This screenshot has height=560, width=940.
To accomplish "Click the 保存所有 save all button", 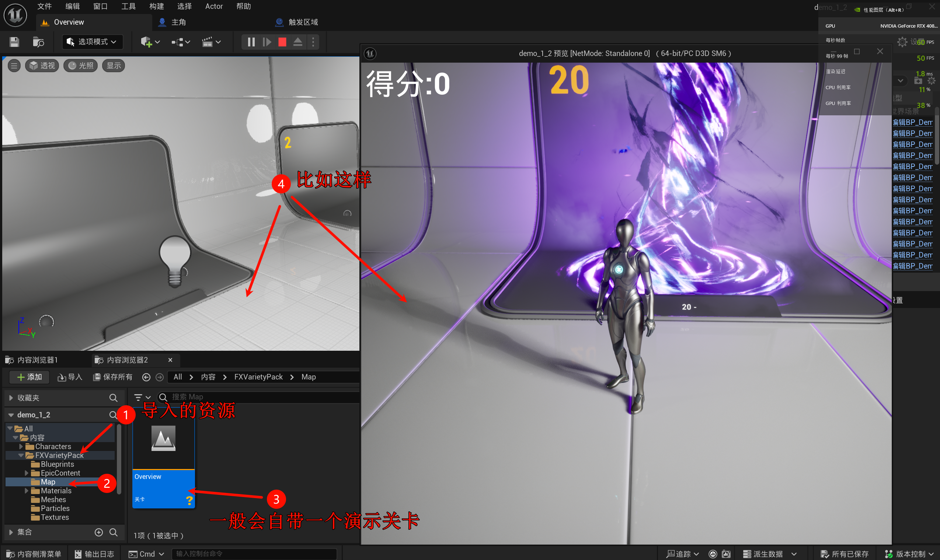I will click(x=113, y=377).
